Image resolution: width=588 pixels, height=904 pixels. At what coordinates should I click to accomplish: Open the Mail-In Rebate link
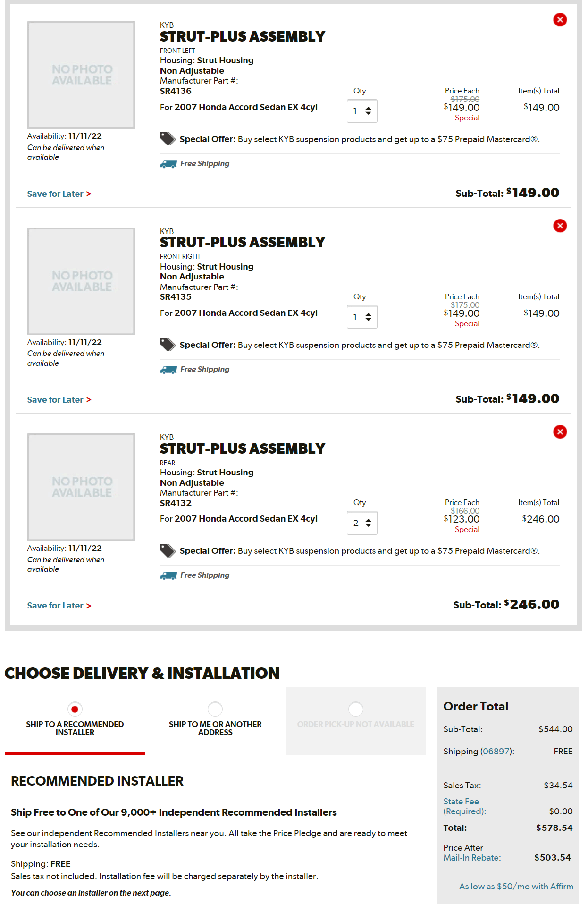coord(472,858)
